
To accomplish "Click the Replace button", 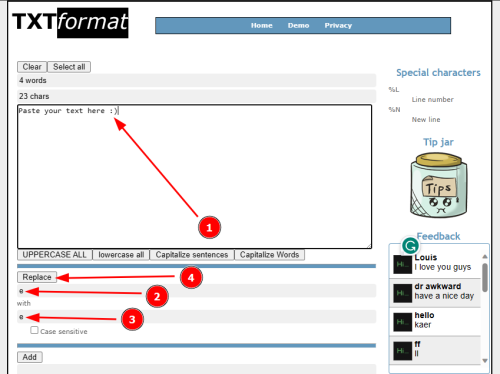I will click(x=37, y=277).
